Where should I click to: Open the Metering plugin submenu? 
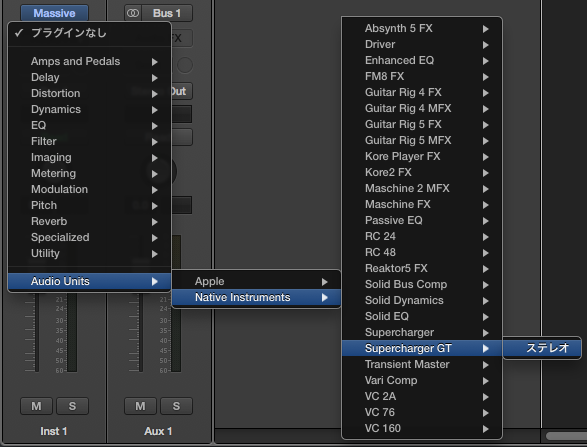coord(89,173)
